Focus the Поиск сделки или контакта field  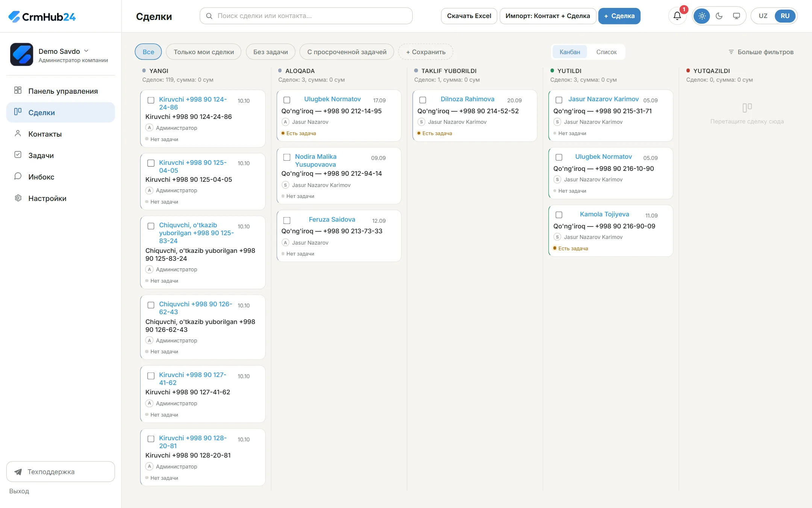(x=306, y=16)
